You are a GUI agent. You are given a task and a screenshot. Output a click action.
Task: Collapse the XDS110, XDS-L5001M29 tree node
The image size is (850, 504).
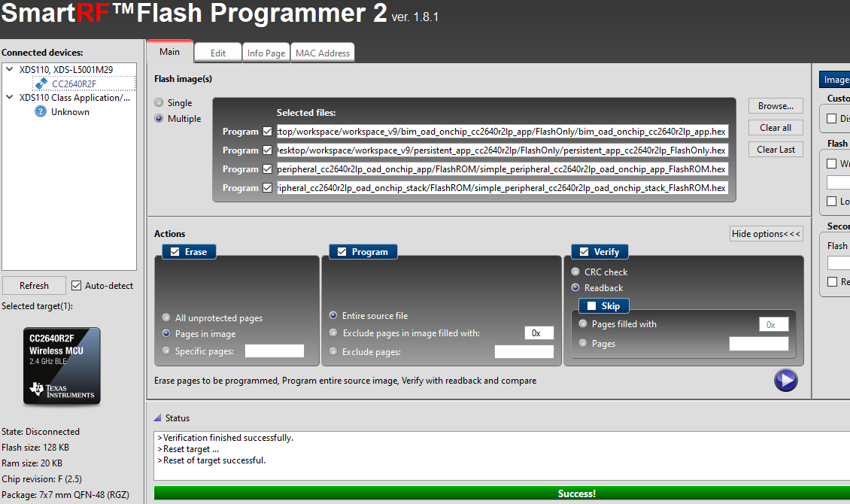coord(9,69)
